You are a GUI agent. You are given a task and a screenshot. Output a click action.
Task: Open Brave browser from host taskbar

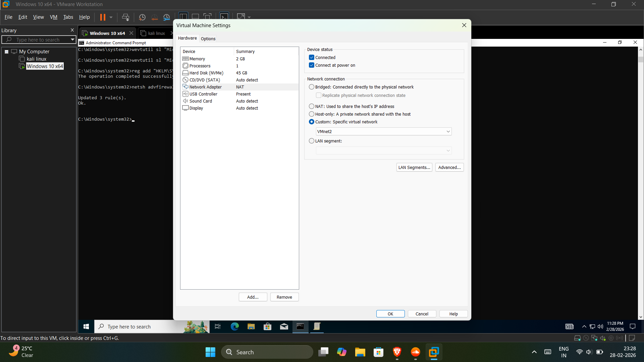[397, 352]
